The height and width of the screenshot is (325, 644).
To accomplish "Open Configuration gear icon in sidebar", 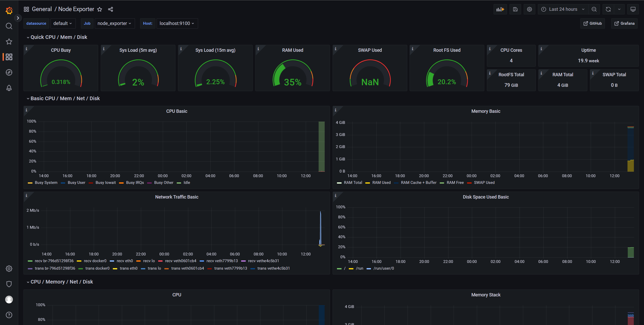I will [9, 269].
